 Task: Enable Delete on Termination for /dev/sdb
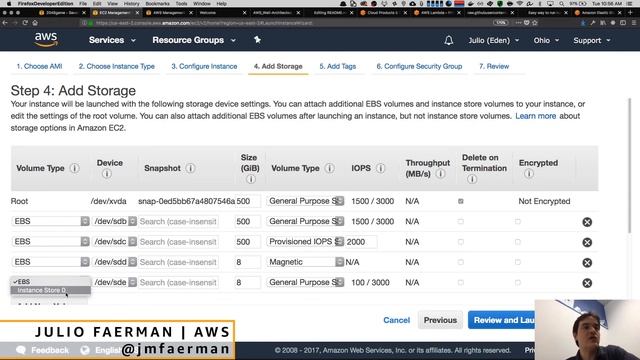pyautogui.click(x=460, y=221)
